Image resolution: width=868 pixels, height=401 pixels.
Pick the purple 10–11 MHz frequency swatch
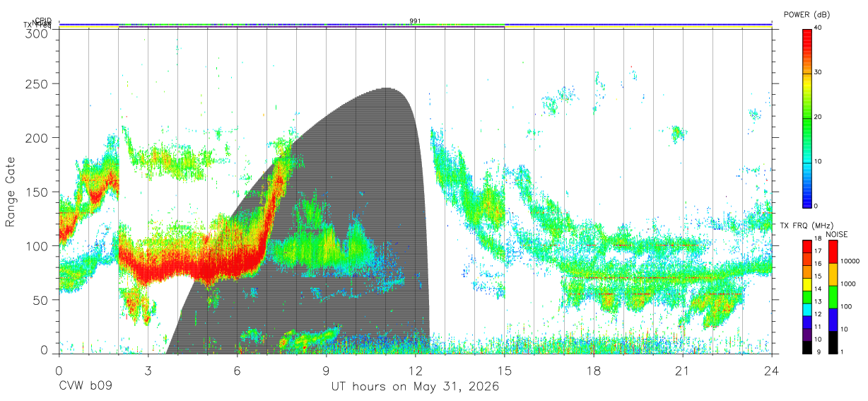[x=807, y=333]
